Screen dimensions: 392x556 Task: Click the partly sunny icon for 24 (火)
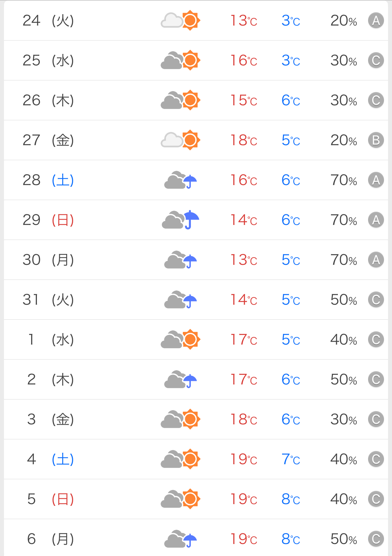pos(180,21)
